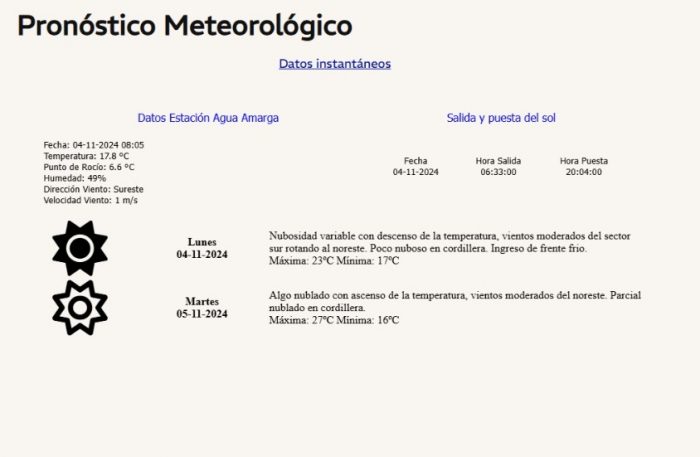Select the Datos Estación Agua Amarga heading

[x=208, y=118]
